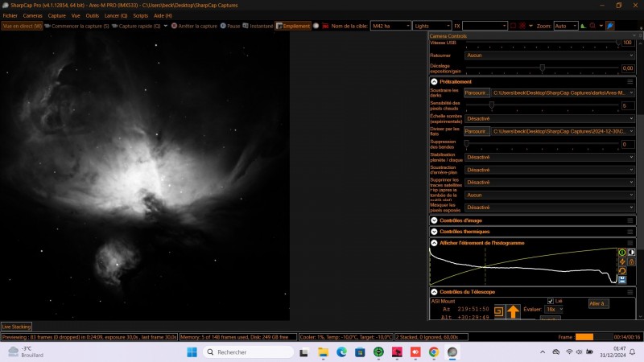Click the blue highlighted toolbar icon after Zoom
Screen dimensions: 644x362
(610, 26)
